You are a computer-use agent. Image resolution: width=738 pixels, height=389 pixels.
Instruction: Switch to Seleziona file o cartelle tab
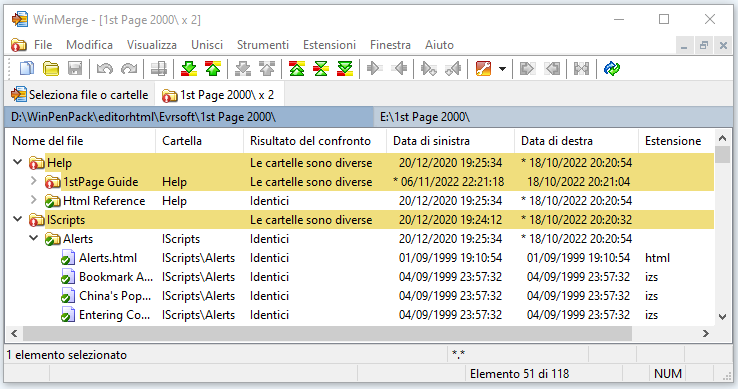point(80,95)
